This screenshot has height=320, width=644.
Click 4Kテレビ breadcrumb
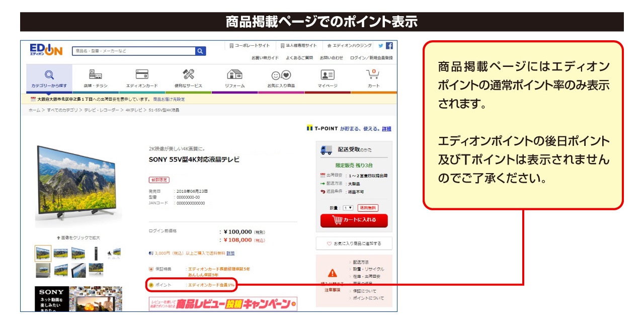point(134,110)
